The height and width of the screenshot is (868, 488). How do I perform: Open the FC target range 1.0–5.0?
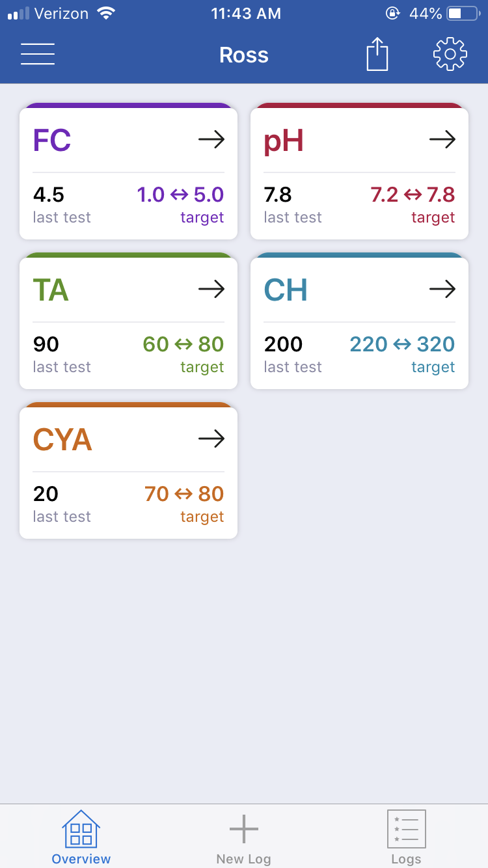180,195
